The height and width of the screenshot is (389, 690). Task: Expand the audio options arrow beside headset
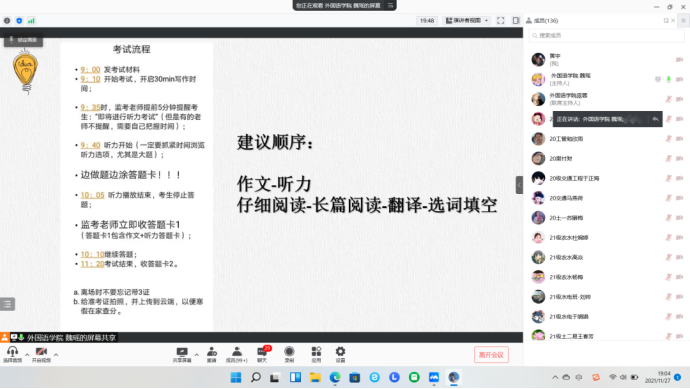click(27, 354)
